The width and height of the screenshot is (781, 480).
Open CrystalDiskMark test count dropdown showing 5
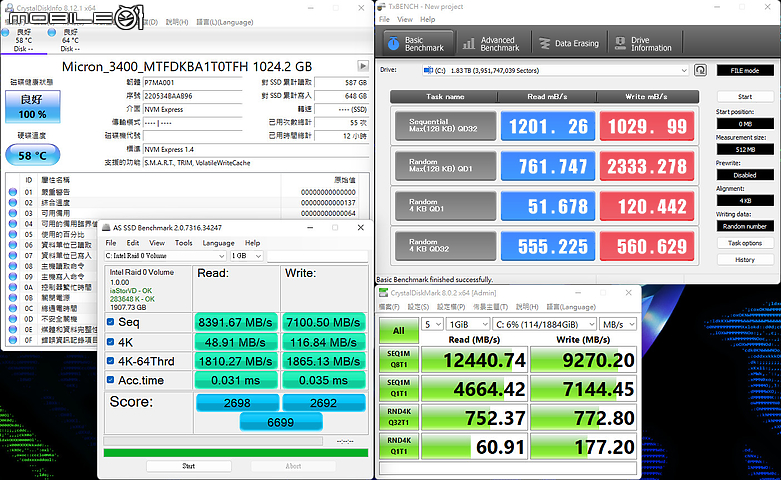(x=432, y=324)
